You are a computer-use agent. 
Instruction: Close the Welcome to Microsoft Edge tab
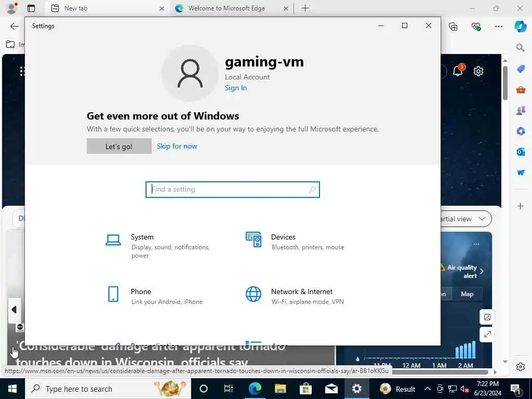point(286,8)
